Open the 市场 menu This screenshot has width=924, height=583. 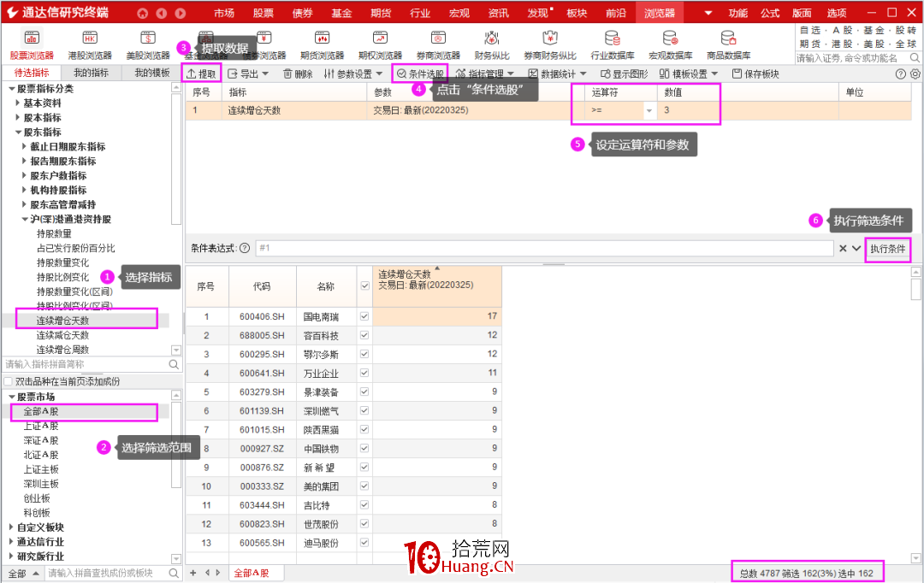click(x=224, y=13)
